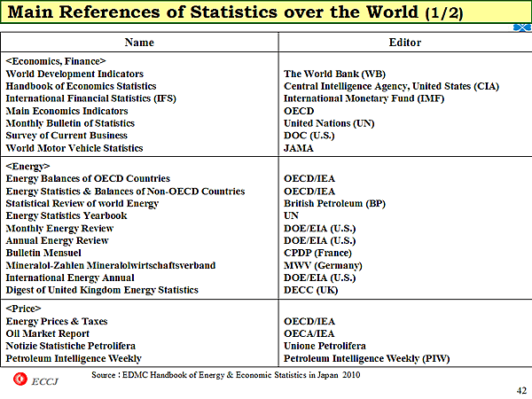Click International Monetary Fund (IMF)
532x399 pixels.
364,98
